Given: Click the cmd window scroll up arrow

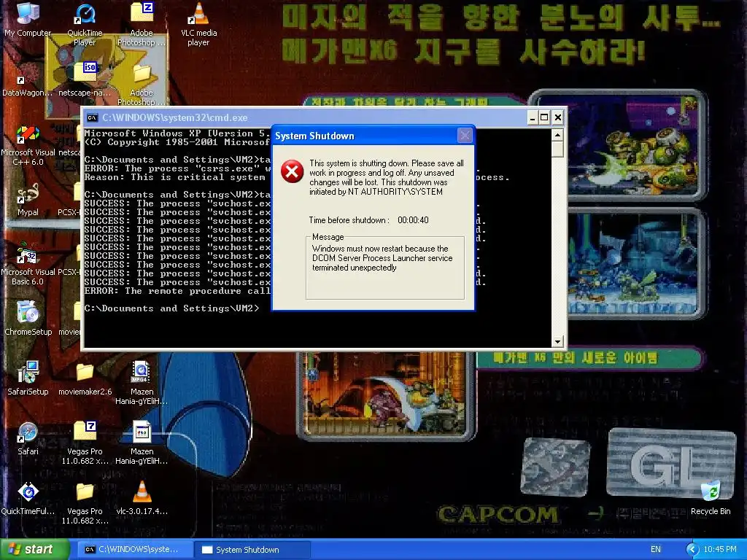Looking at the screenshot, I should coord(557,135).
